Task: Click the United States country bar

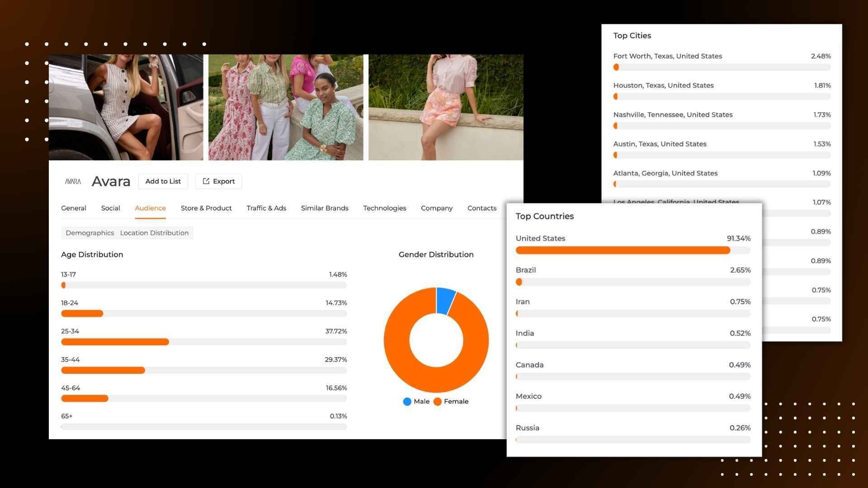Action: [x=633, y=250]
